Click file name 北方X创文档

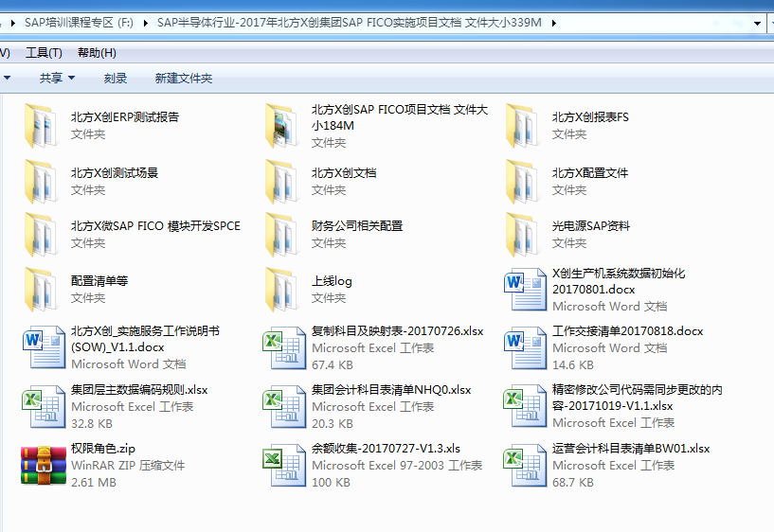[344, 173]
